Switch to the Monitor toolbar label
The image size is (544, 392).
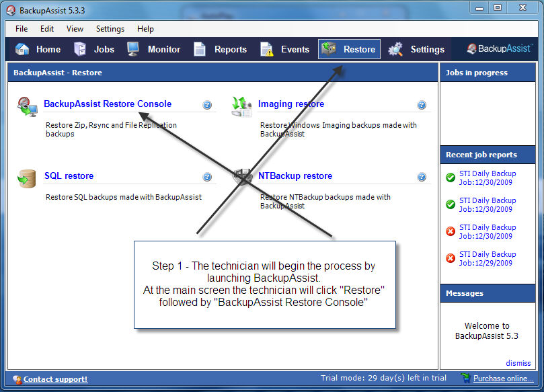[x=164, y=49]
